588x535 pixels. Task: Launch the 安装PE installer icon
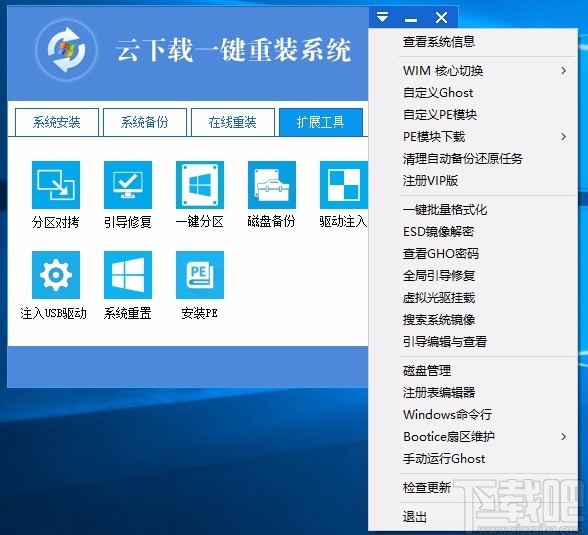point(200,275)
